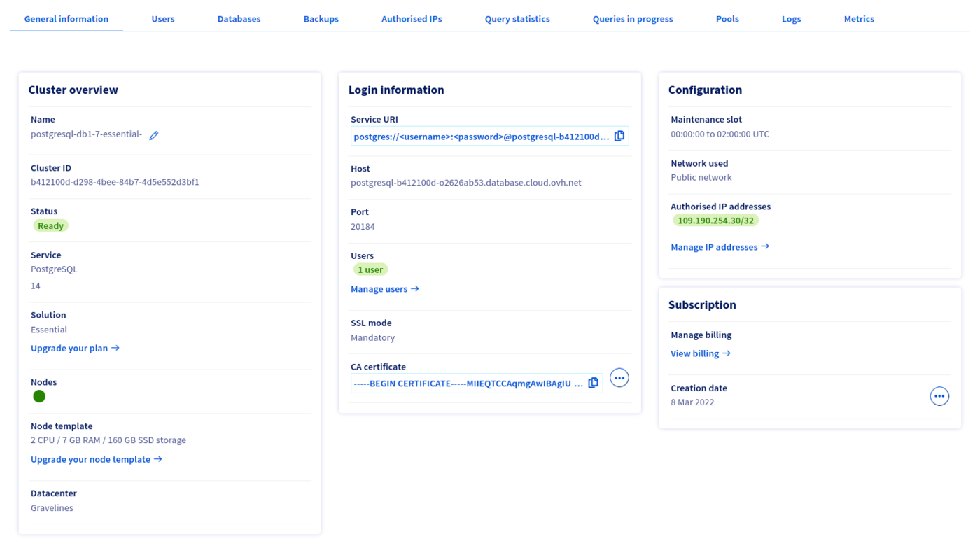This screenshot has width=980, height=553.
Task: Open the Databases tab
Action: pos(239,19)
